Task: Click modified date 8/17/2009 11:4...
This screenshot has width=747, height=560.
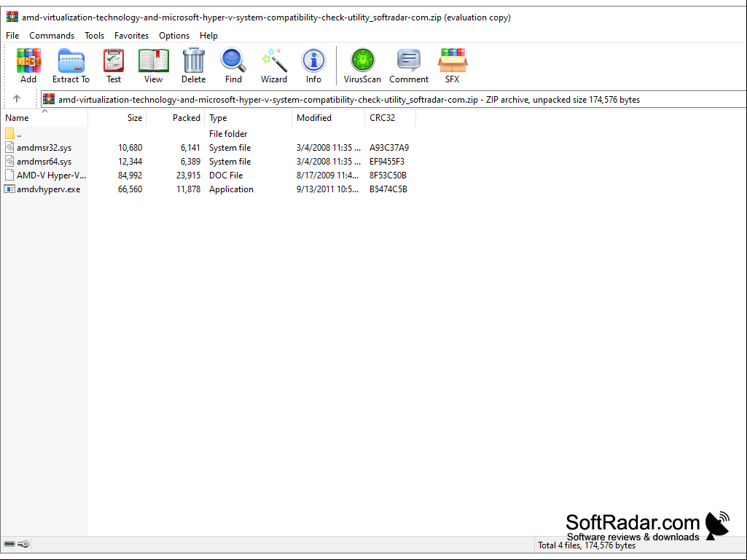Action: (x=328, y=176)
